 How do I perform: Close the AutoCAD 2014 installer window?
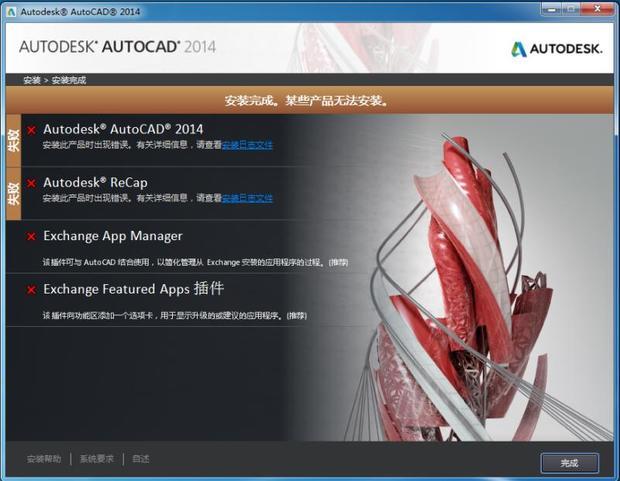click(x=597, y=9)
